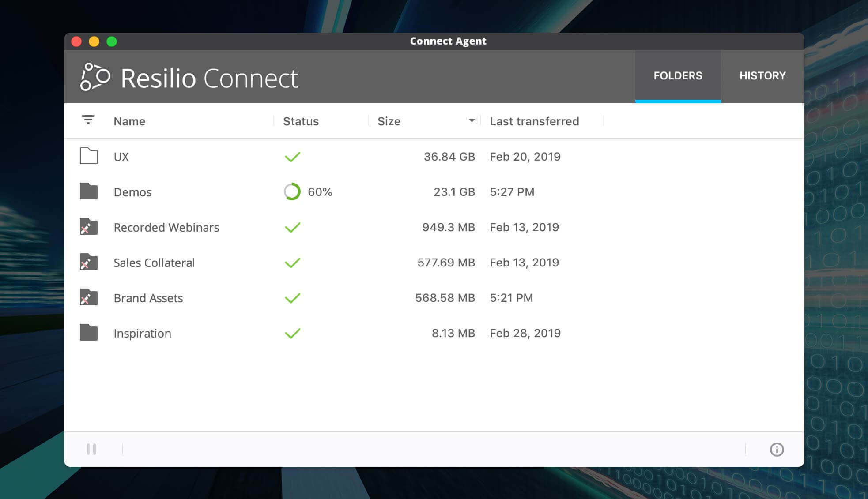Click UX row green checkmark status
Screen dimensions: 868x499
coord(292,157)
